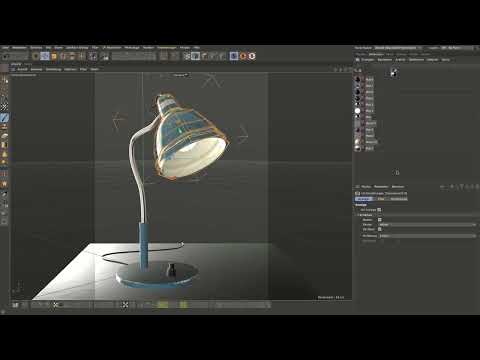Click the lower slider in the attributes panel

coord(428,236)
